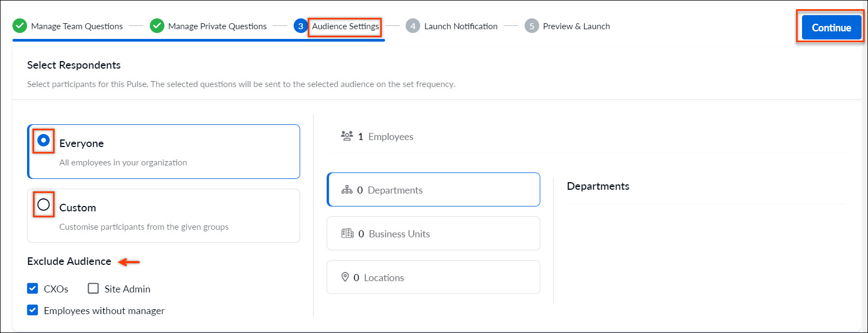Choose the Custom radio button

(x=43, y=205)
